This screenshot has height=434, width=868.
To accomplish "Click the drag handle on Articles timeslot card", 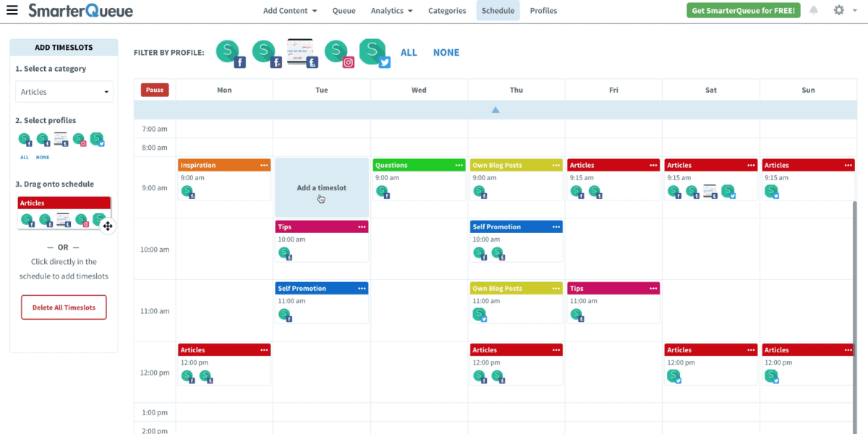I will [107, 226].
